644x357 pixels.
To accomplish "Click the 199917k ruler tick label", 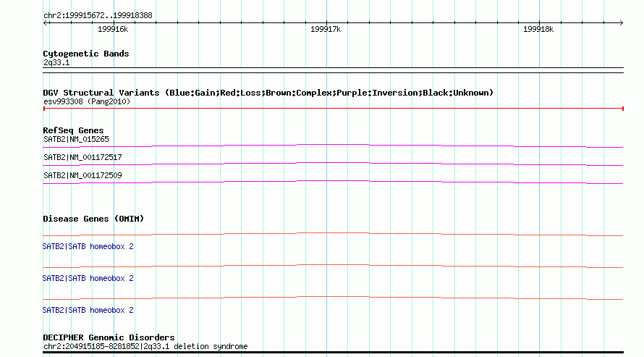I will click(326, 29).
